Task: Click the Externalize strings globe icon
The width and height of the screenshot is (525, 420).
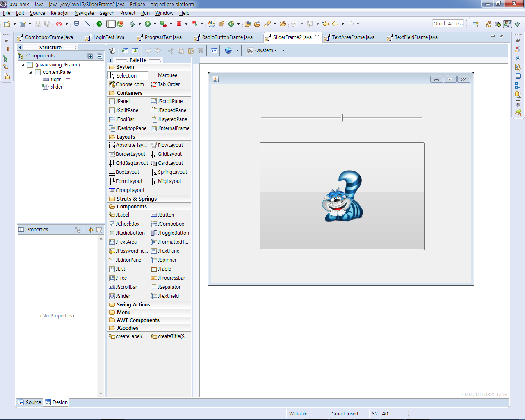Action: pyautogui.click(x=228, y=50)
